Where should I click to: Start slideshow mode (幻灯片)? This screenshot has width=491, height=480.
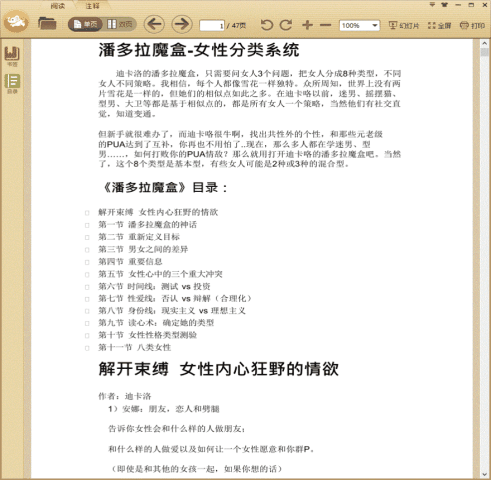[x=404, y=25]
